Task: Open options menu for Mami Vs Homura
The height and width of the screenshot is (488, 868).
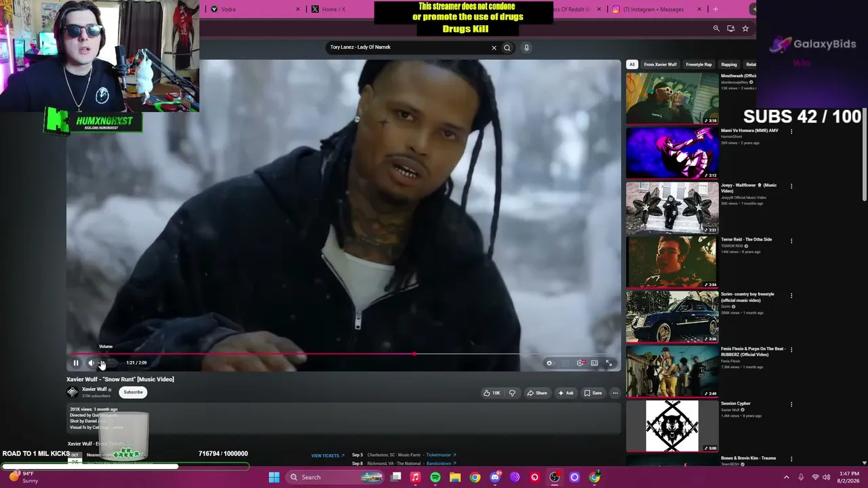Action: click(791, 131)
